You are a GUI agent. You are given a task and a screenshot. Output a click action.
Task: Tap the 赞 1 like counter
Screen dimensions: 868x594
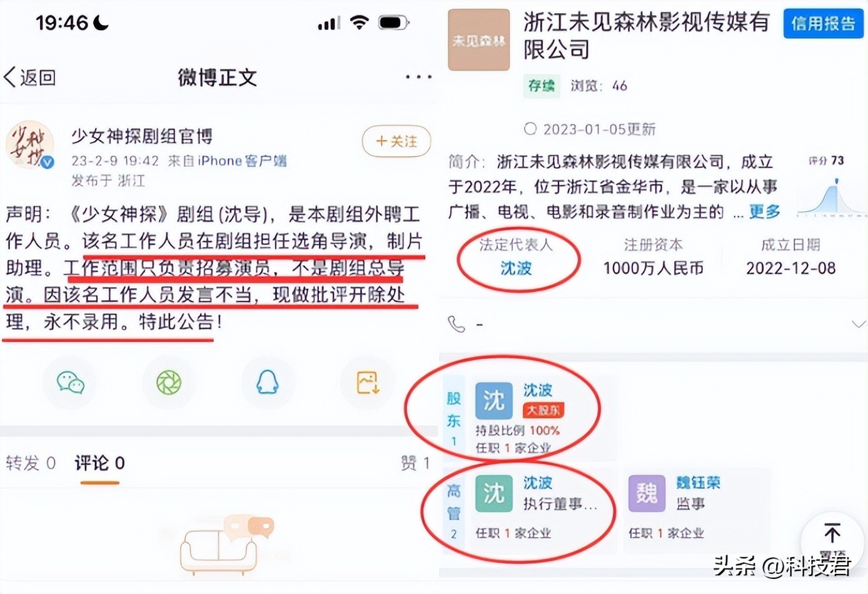(415, 463)
